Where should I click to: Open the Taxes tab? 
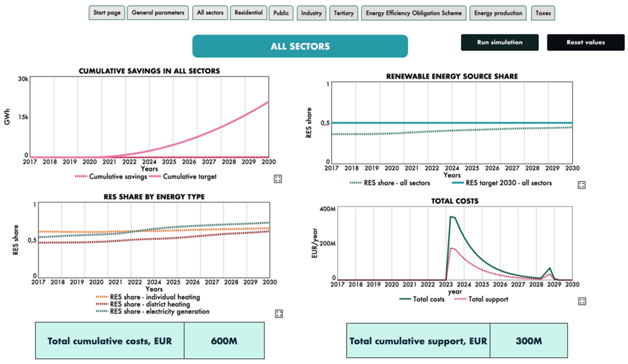(x=543, y=13)
